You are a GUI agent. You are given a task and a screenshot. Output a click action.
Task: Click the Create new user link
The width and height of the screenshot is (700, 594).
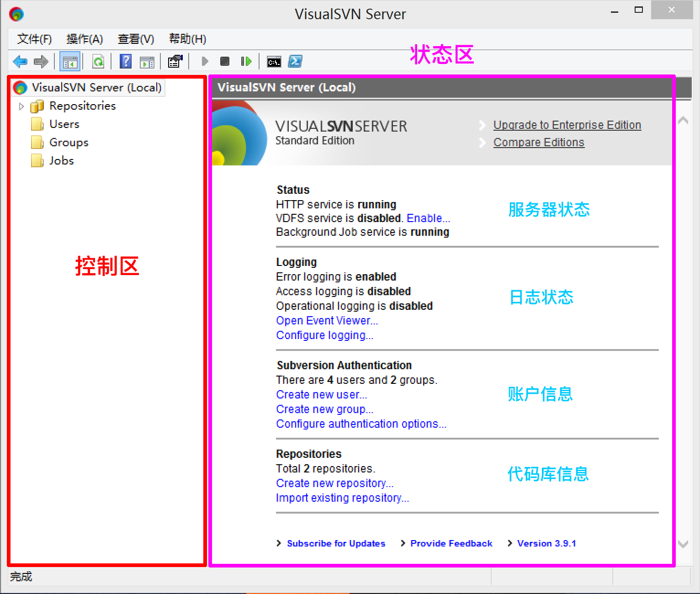pos(321,395)
